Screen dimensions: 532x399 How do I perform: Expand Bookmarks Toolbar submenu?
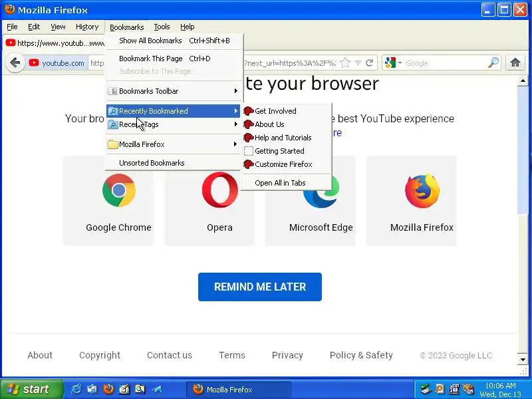[174, 91]
